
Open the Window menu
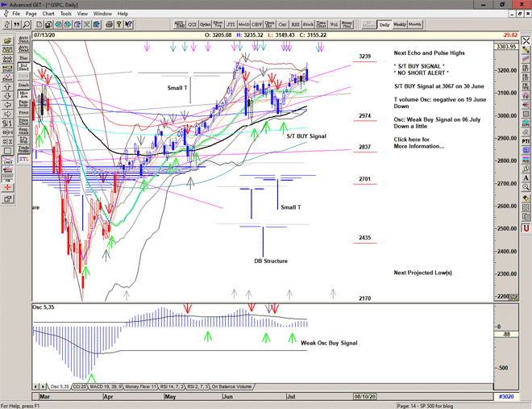(x=102, y=14)
